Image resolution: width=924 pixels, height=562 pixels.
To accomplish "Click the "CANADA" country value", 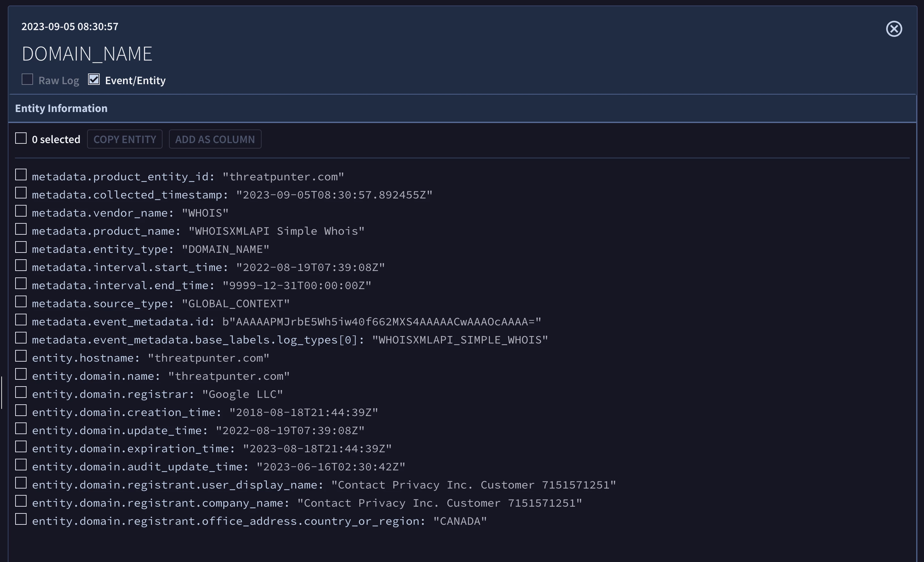I will coord(460,521).
